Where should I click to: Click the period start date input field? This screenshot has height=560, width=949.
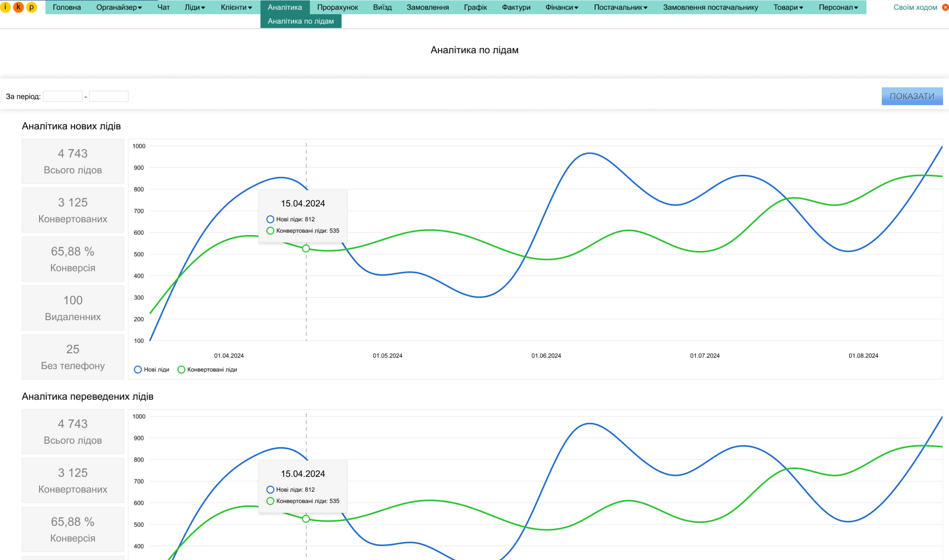[63, 96]
